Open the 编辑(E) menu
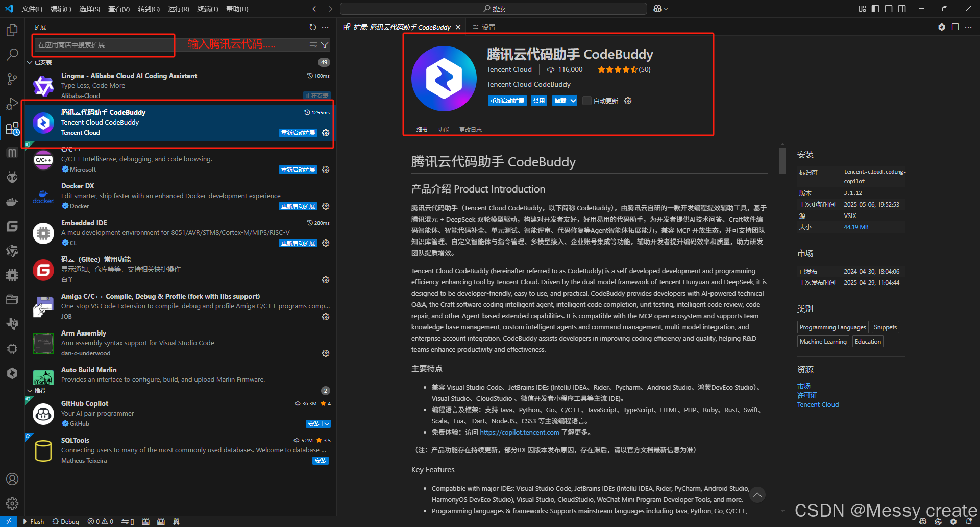Viewport: 980px width, 527px height. pos(61,9)
